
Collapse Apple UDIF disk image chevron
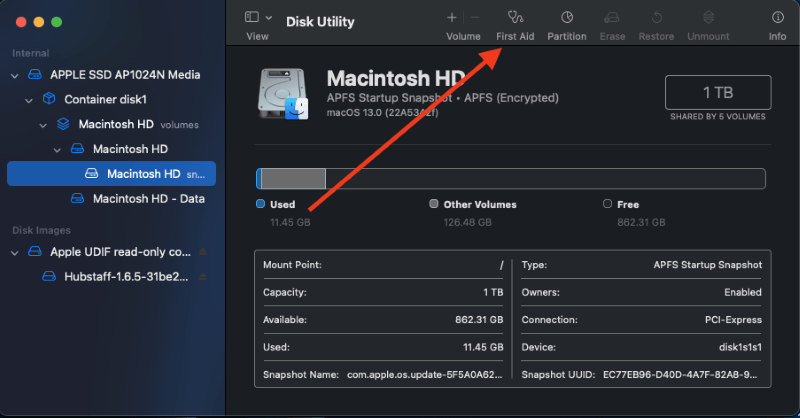tap(15, 253)
